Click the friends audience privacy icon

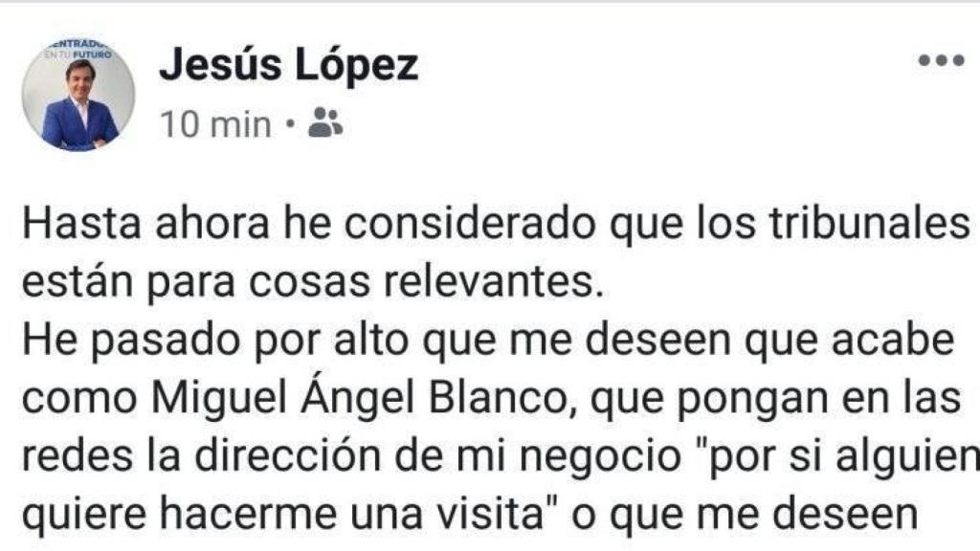(x=326, y=124)
